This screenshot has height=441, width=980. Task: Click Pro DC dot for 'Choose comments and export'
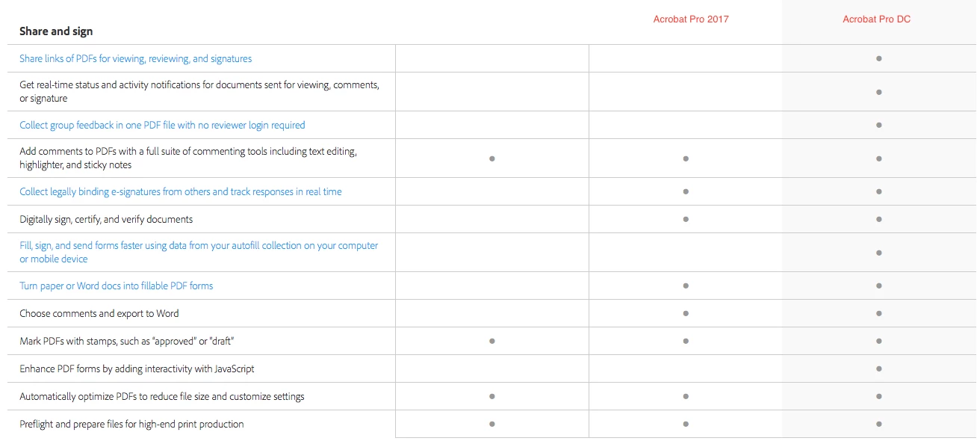pyautogui.click(x=879, y=313)
